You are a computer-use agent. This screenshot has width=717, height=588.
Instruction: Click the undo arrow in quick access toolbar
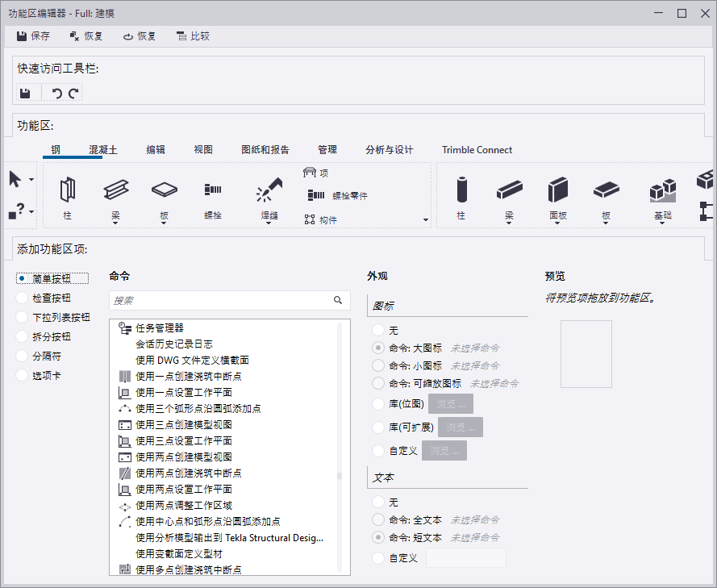point(56,94)
